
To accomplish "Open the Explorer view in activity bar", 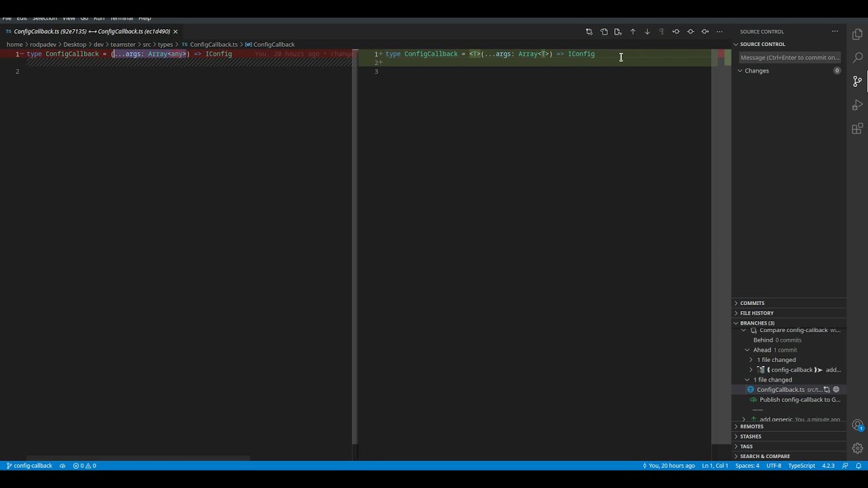I will (x=857, y=34).
